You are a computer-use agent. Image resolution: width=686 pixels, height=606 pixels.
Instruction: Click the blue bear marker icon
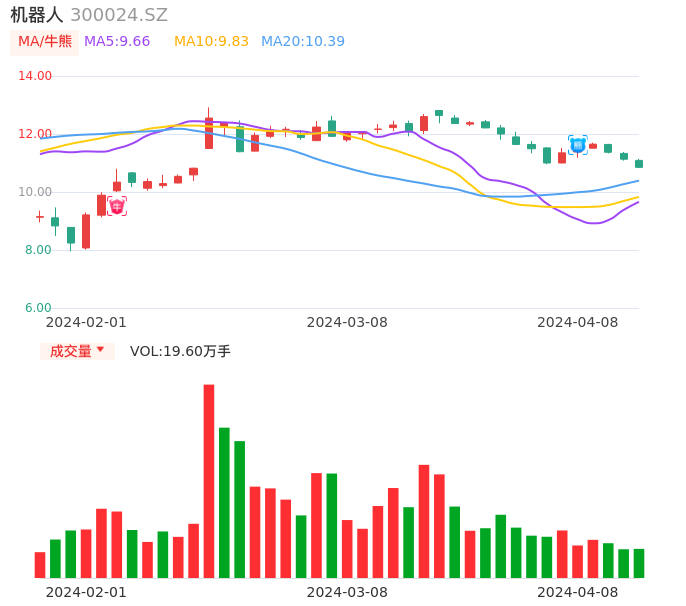tap(577, 145)
